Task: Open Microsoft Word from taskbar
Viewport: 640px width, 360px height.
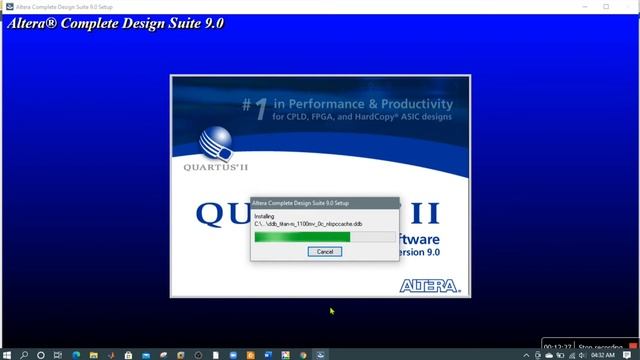Action: coord(268,355)
